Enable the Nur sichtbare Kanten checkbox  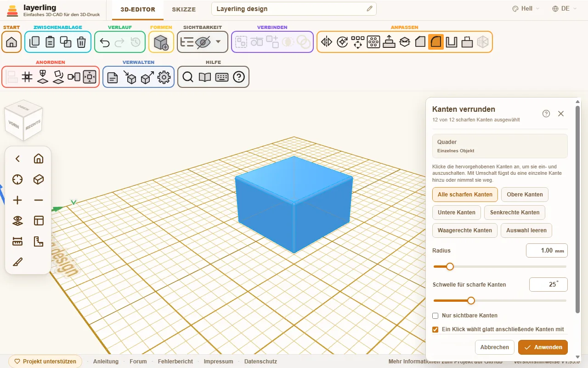click(x=435, y=316)
